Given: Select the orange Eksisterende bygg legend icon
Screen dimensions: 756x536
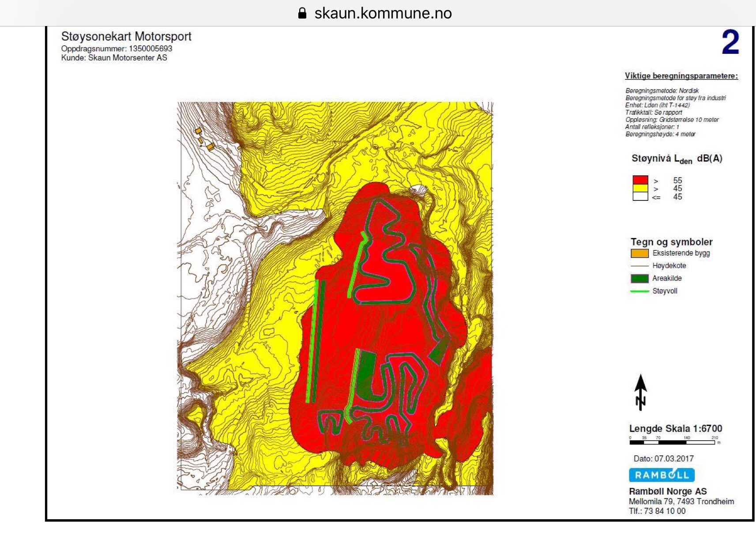Looking at the screenshot, I should coord(639,253).
